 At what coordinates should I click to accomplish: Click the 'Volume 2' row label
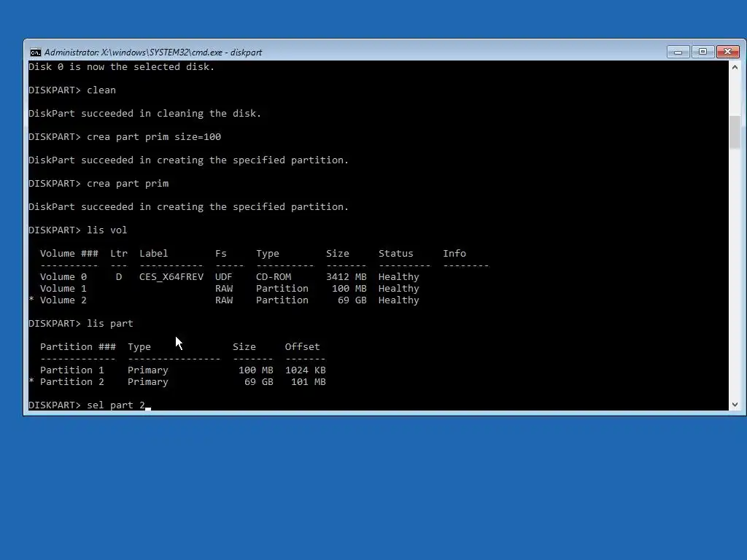pyautogui.click(x=63, y=300)
